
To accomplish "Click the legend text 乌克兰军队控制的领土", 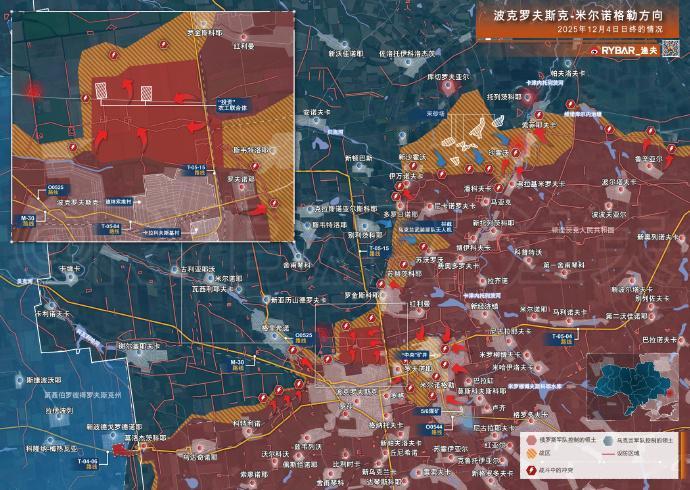I will coord(645,440).
